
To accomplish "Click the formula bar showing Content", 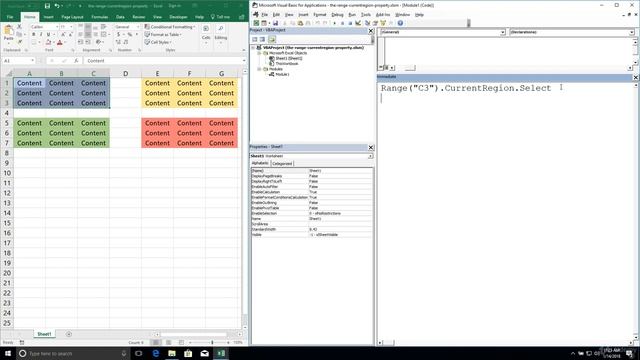I will pyautogui.click(x=163, y=60).
